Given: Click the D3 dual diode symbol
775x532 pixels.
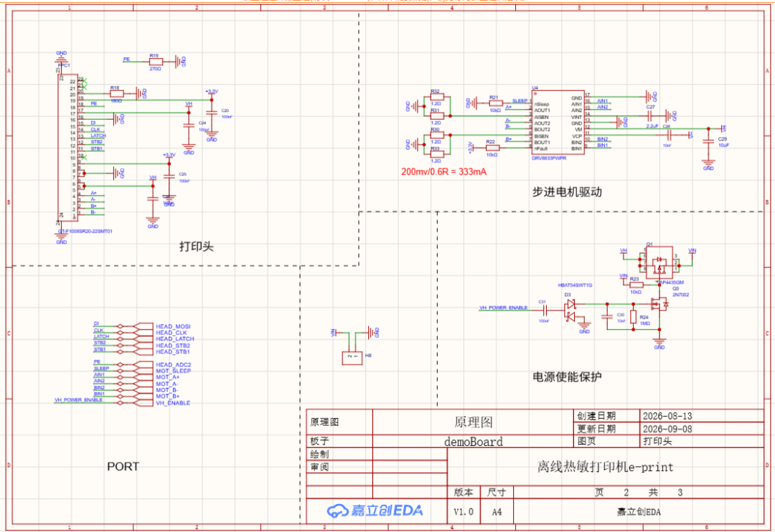Looking at the screenshot, I should (571, 310).
